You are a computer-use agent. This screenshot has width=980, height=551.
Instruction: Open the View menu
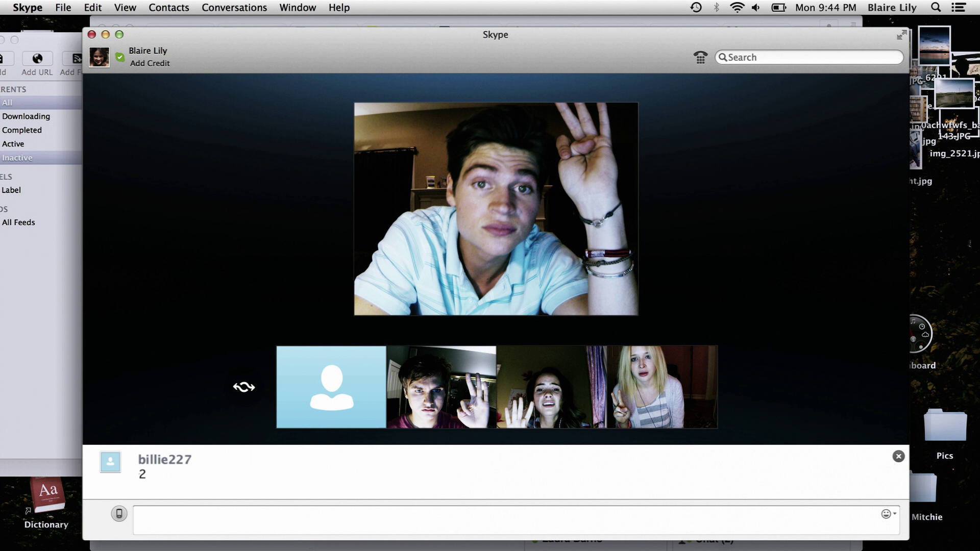125,8
